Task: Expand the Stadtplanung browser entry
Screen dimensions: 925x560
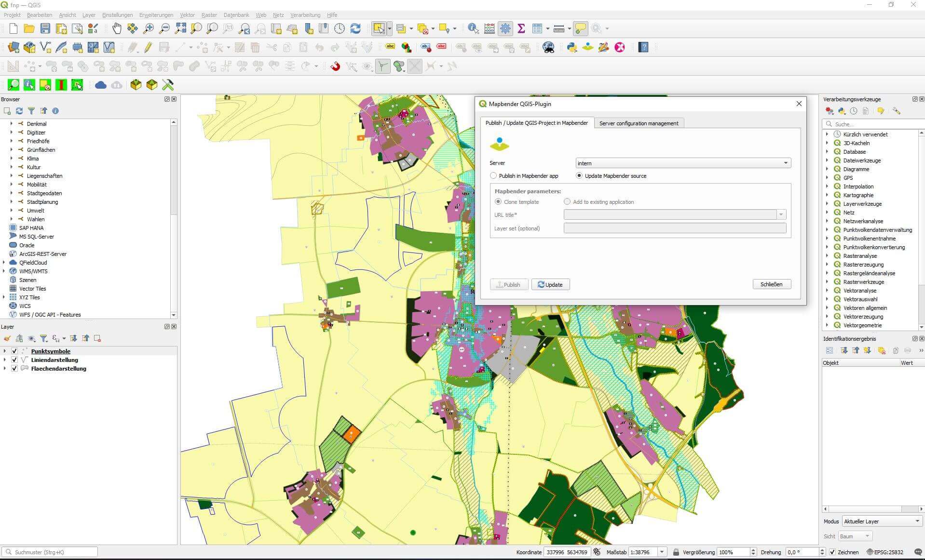Action: pos(11,202)
